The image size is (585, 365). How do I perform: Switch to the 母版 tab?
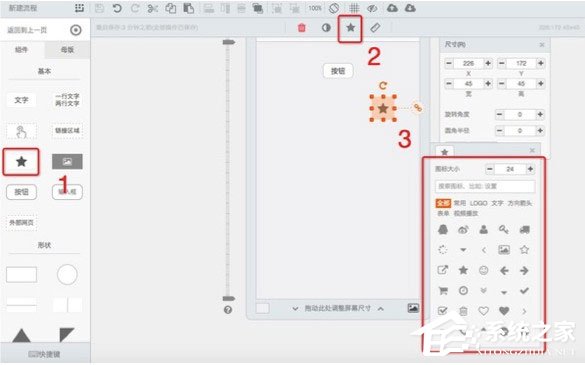coord(67,50)
